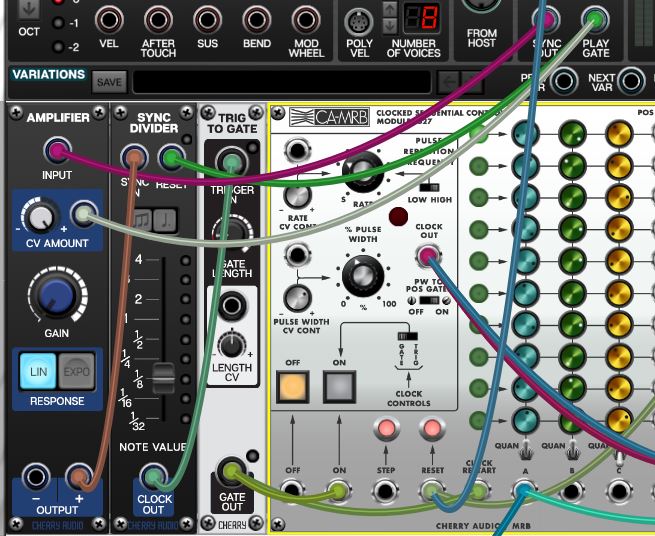Screen dimensions: 655x536
Task: Click the PULSE REPETITION FREQUENCY rate knob
Action: click(362, 171)
